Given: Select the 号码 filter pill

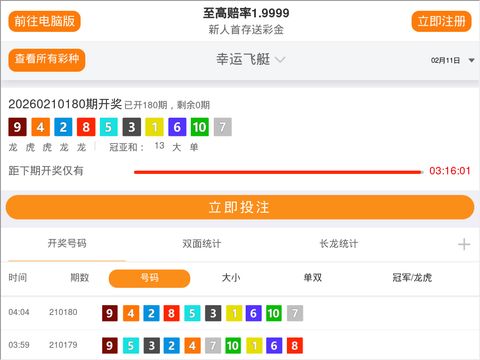Looking at the screenshot, I should 149,278.
